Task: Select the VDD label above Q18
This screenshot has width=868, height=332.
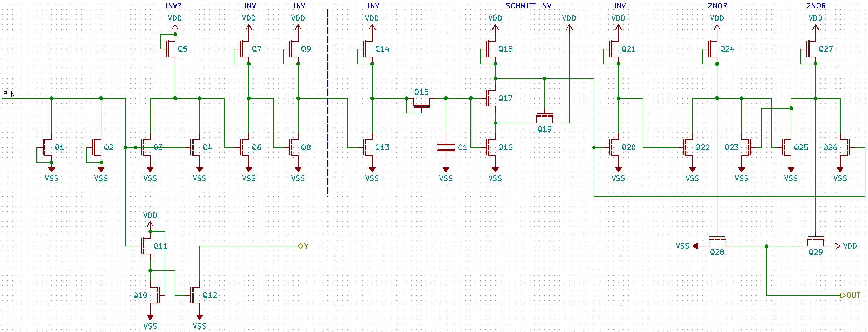Action: coord(495,18)
